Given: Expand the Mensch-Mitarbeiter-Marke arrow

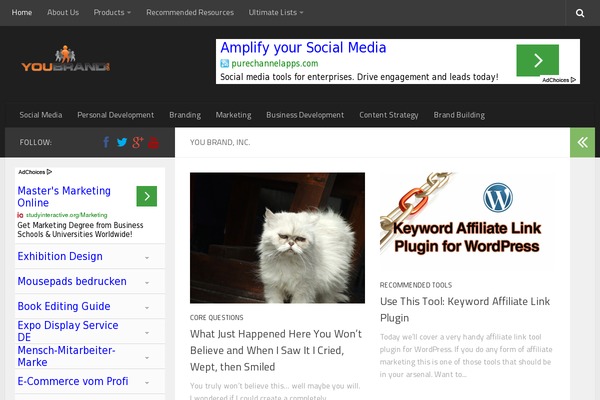Looking at the screenshot, I should point(147,358).
